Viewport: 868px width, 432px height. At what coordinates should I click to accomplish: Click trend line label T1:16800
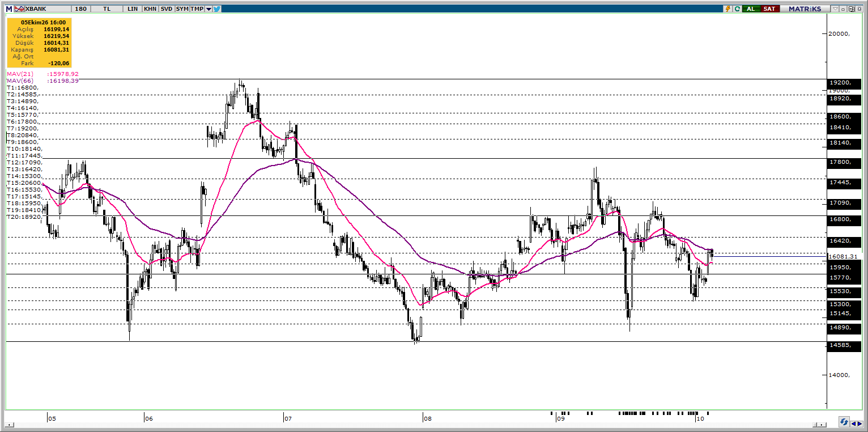[23, 87]
